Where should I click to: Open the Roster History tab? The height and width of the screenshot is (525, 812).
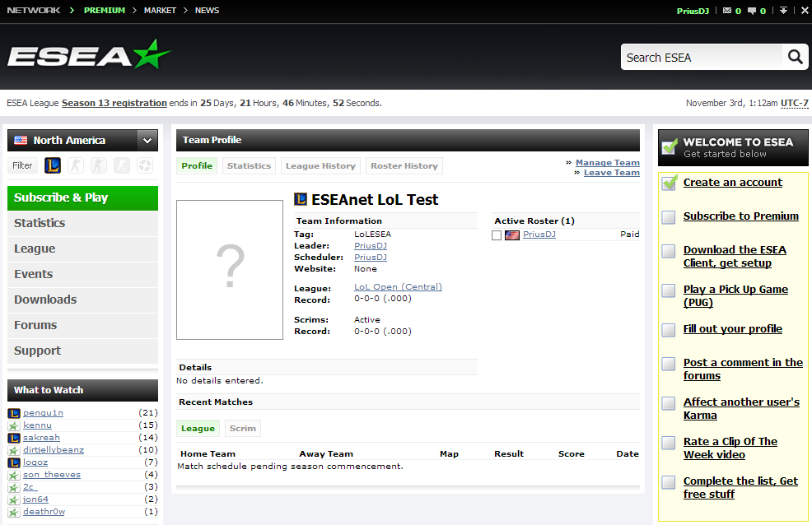(x=404, y=166)
